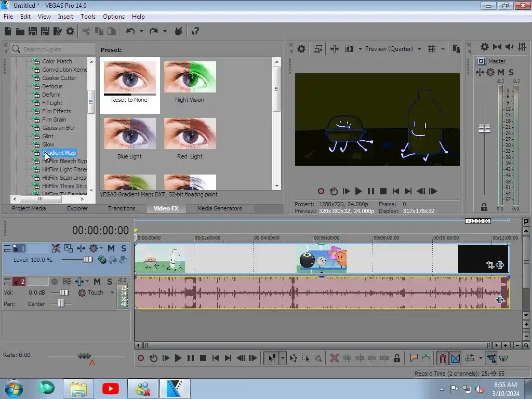Screen dimensions: 532x399
Task: Click the Delete X icon in timeline toolbar
Action: coord(334,358)
